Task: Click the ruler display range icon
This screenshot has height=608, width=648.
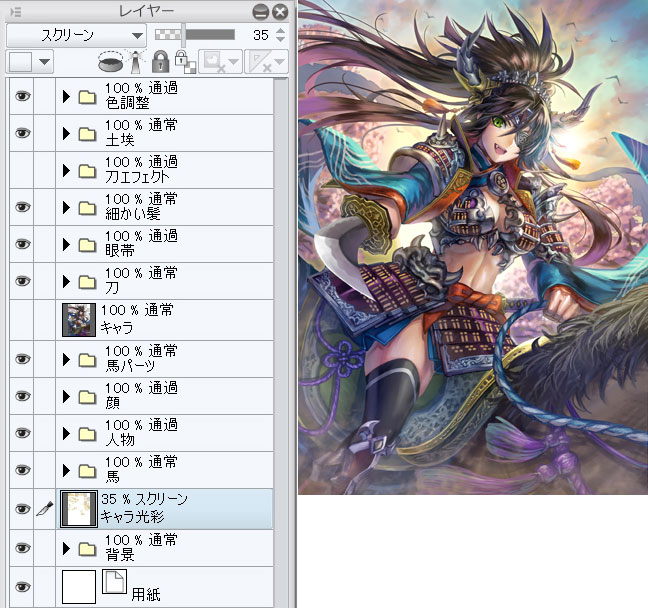Action: coord(260,62)
